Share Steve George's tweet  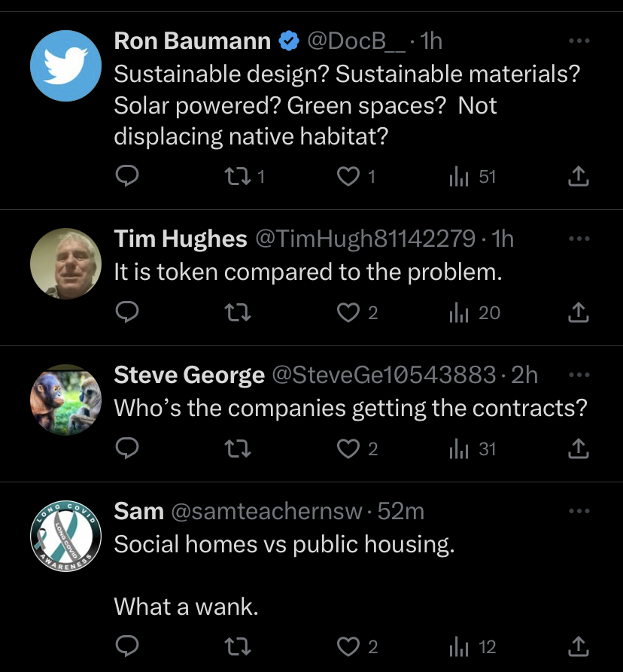[577, 449]
